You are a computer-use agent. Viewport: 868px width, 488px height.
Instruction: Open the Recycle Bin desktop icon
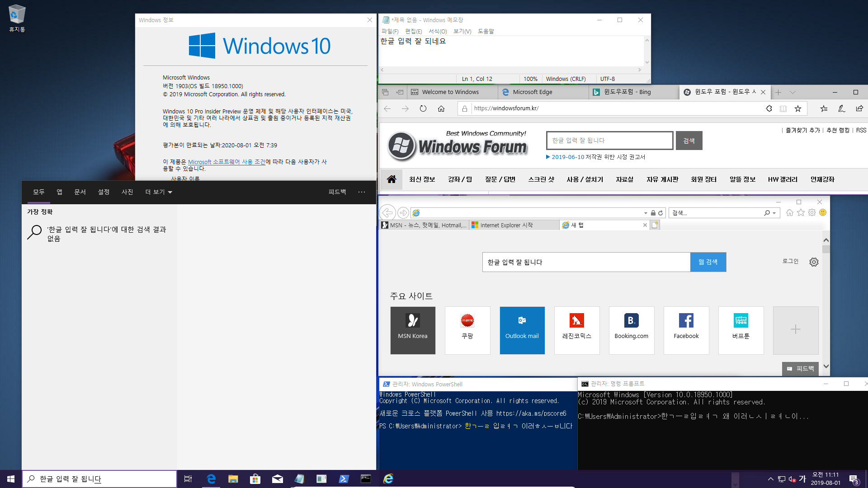[17, 19]
